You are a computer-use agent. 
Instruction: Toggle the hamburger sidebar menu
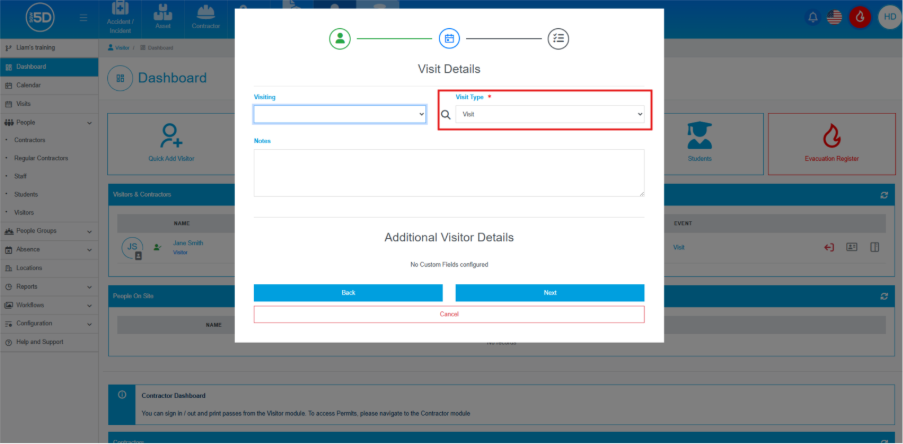[x=82, y=18]
